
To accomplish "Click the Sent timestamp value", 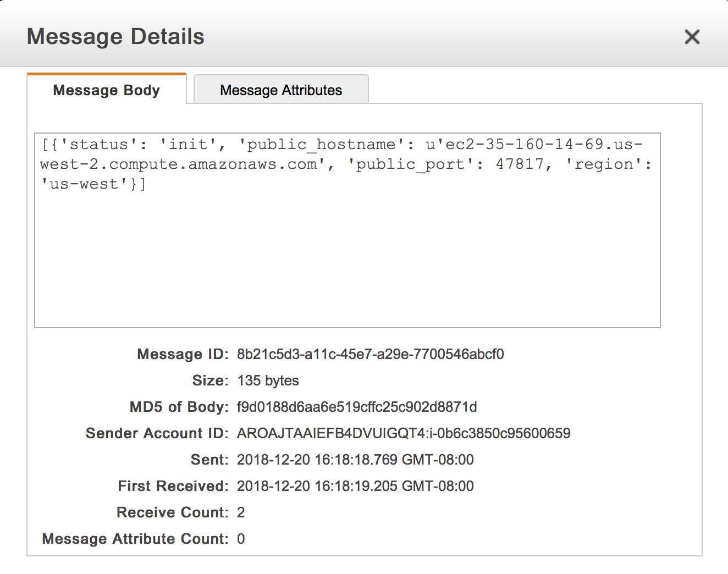I will 355,460.
